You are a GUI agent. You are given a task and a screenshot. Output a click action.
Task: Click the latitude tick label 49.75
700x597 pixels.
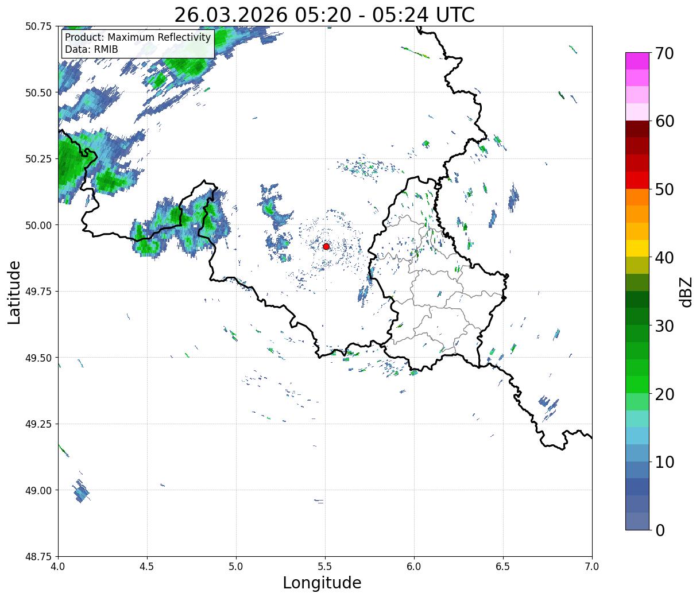(38, 292)
